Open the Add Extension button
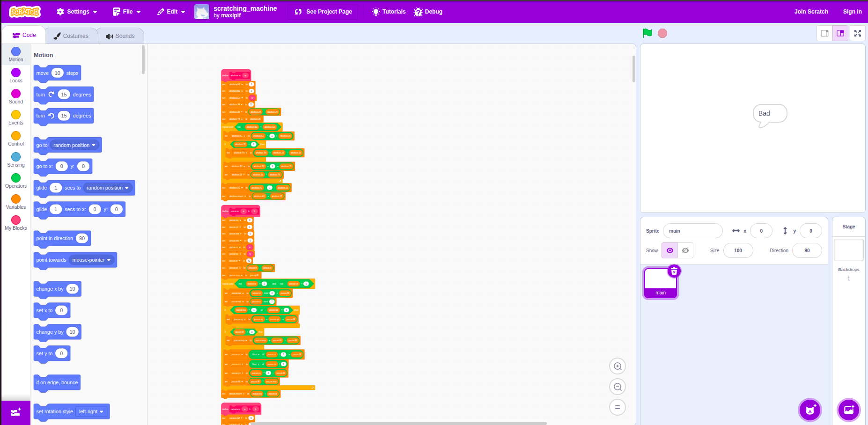This screenshot has height=425, width=868. [x=16, y=412]
